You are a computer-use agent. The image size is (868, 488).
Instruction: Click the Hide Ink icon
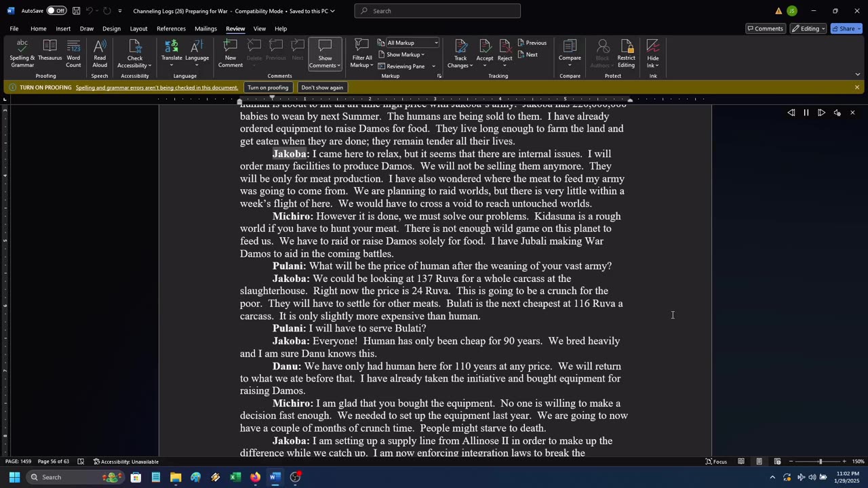[652, 46]
